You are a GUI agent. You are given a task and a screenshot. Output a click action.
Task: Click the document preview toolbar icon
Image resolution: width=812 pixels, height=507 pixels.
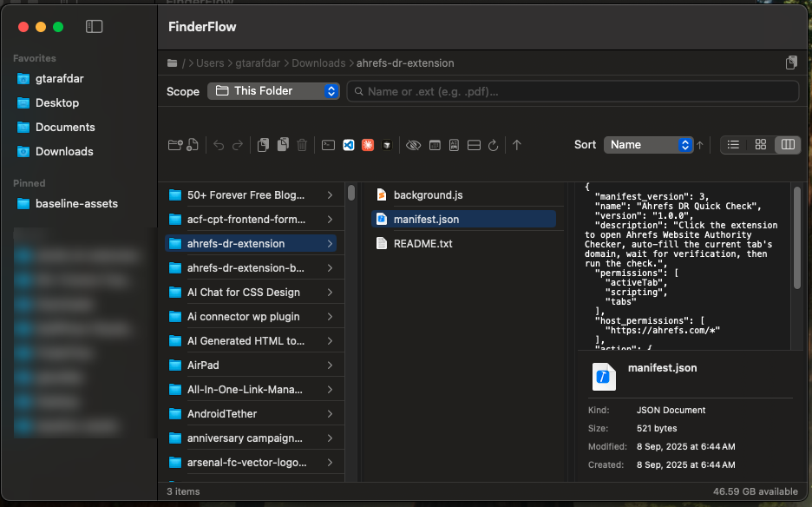pos(455,145)
